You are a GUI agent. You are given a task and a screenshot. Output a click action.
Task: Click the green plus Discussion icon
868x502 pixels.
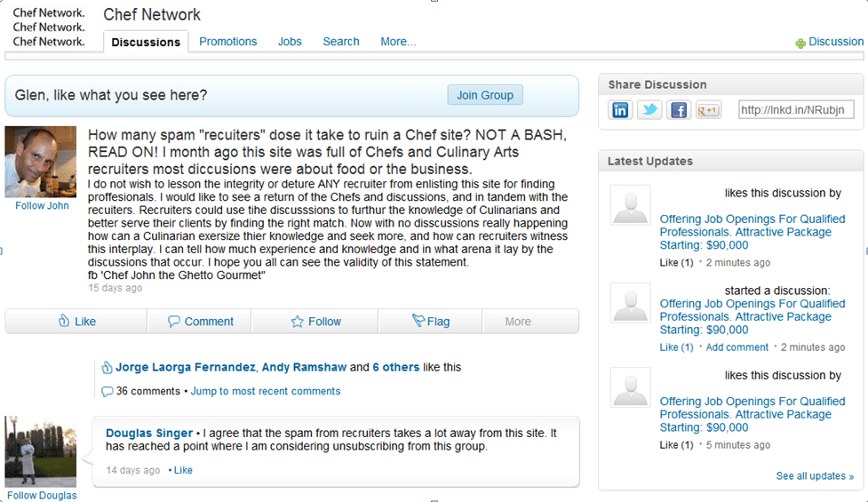[800, 43]
